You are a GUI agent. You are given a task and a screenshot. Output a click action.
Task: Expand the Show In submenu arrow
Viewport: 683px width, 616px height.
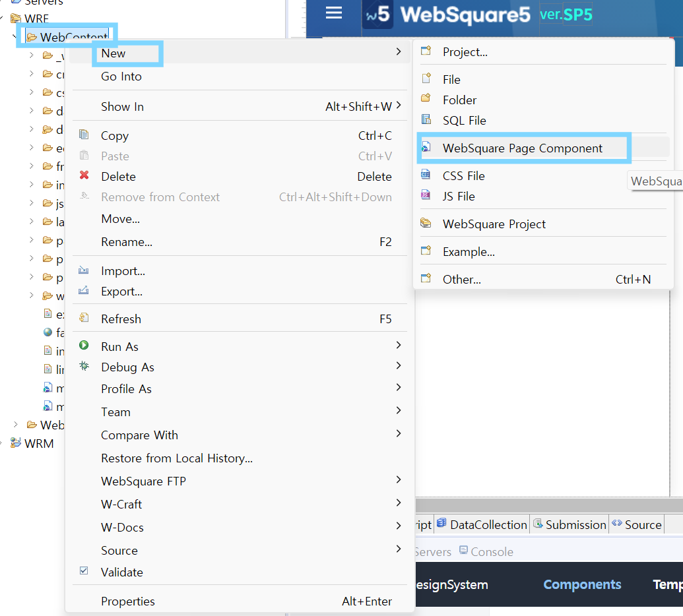(x=399, y=106)
